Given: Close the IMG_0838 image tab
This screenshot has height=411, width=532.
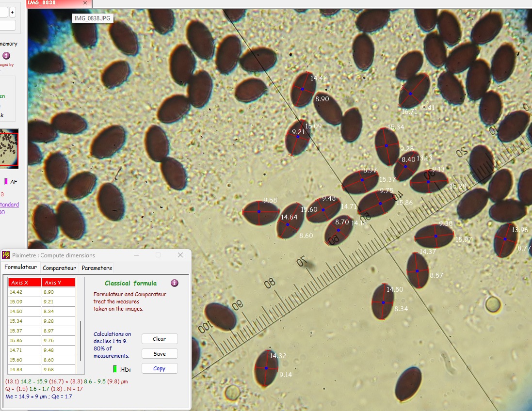Looking at the screenshot, I should click(x=85, y=3).
